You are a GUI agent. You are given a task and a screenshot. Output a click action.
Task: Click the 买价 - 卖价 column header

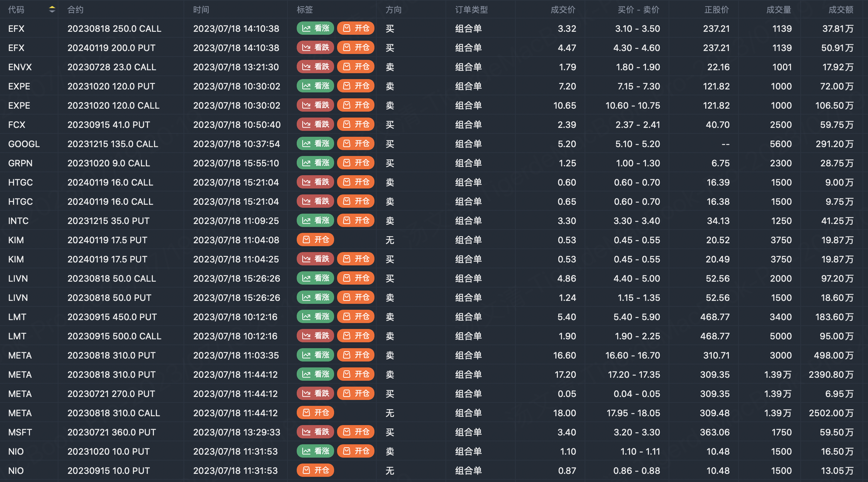638,10
